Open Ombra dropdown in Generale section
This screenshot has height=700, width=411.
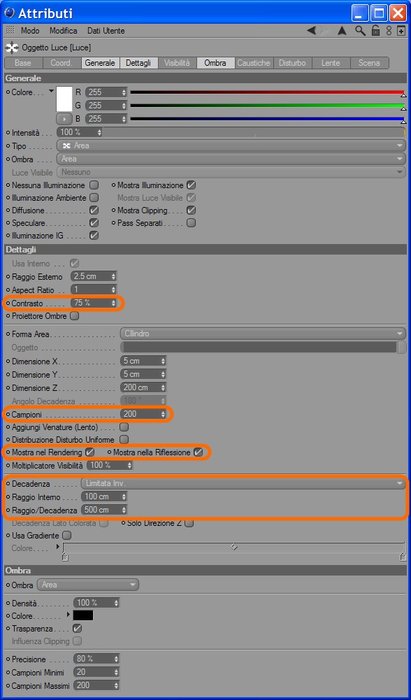click(x=231, y=159)
